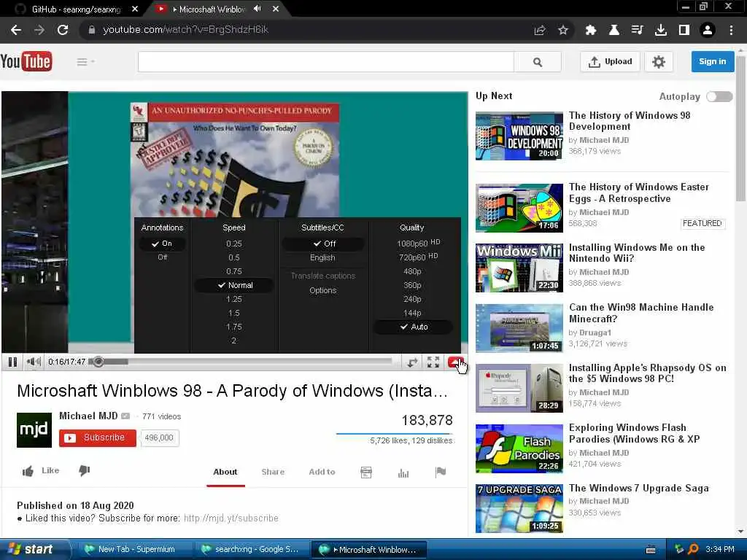The image size is (747, 560).
Task: Dislike the video with thumbs down
Action: (85, 471)
